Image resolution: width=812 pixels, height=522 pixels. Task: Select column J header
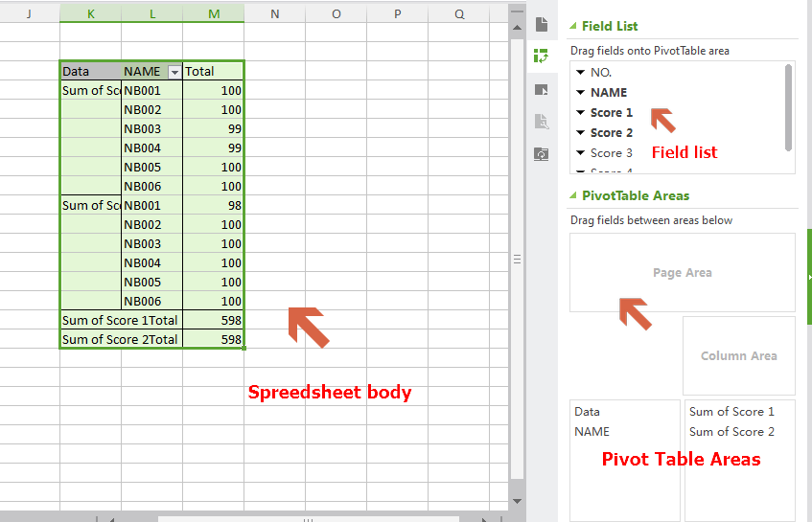(x=29, y=14)
